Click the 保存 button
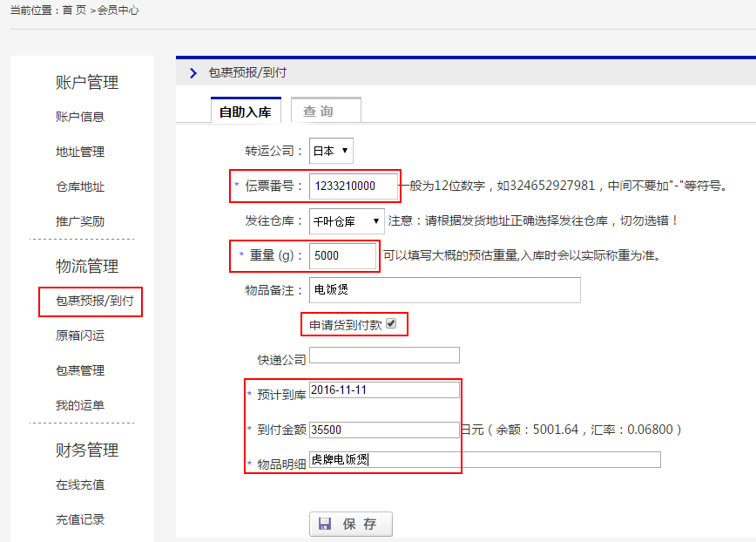Image resolution: width=756 pixels, height=542 pixels. coord(351,525)
